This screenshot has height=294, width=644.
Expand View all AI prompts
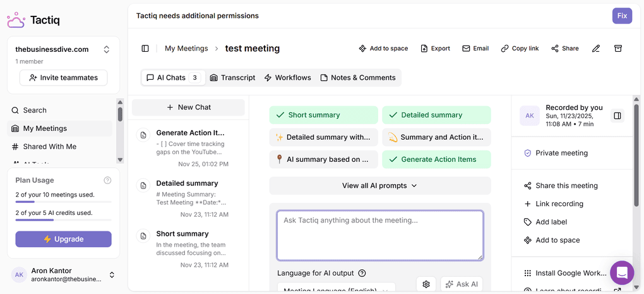click(380, 185)
